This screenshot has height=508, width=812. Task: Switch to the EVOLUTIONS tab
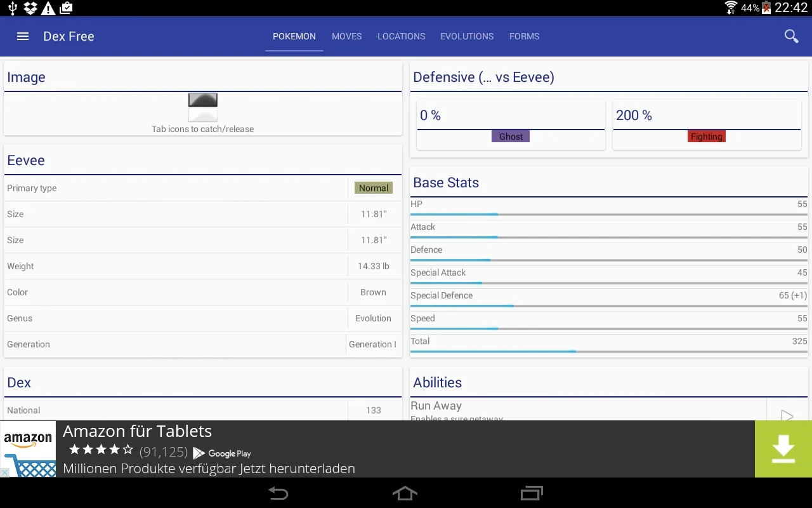[x=467, y=36]
